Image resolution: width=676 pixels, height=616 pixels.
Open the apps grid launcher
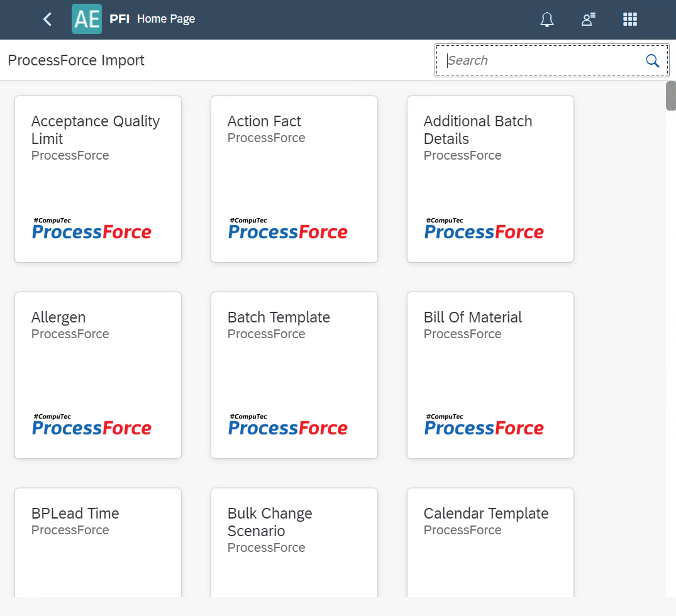point(630,19)
